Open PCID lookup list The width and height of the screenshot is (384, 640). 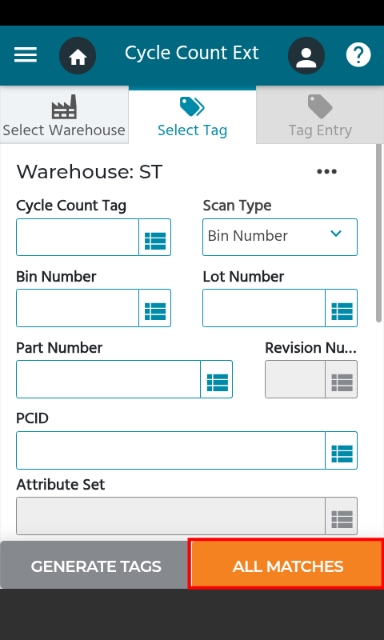(x=342, y=451)
